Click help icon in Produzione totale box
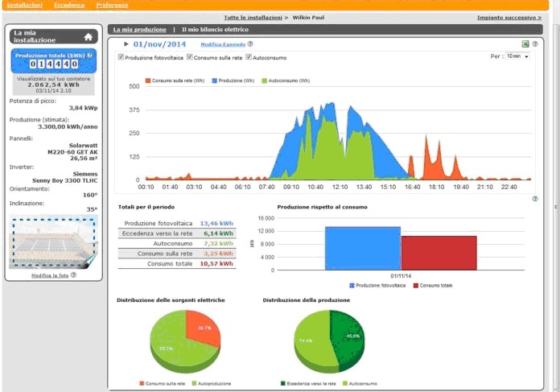The height and width of the screenshot is (392, 560). (x=89, y=56)
